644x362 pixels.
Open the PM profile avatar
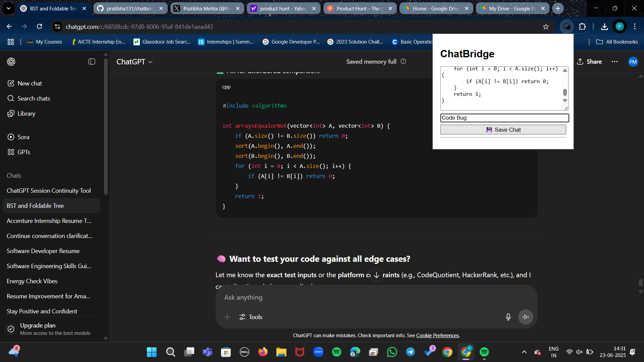click(x=633, y=62)
